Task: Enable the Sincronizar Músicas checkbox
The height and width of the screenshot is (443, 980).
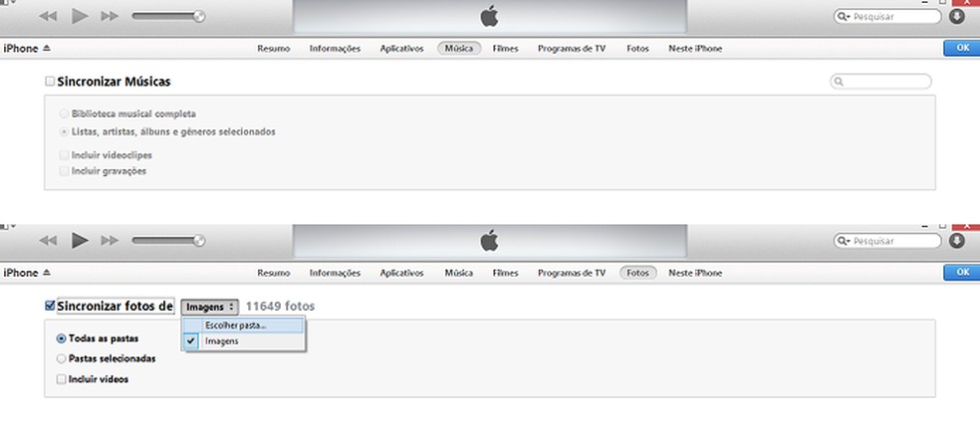Action: pyautogui.click(x=50, y=82)
